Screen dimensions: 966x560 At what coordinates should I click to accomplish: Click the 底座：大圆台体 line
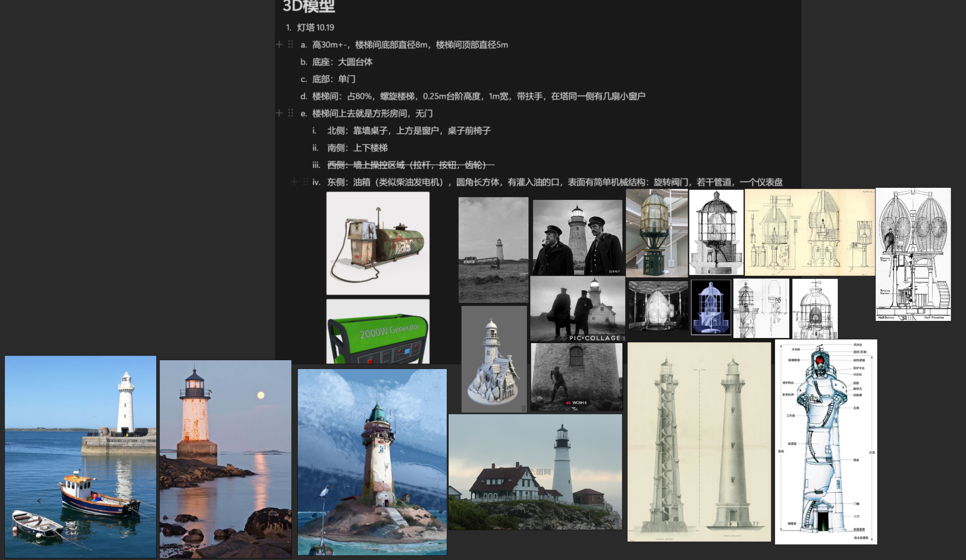(342, 62)
